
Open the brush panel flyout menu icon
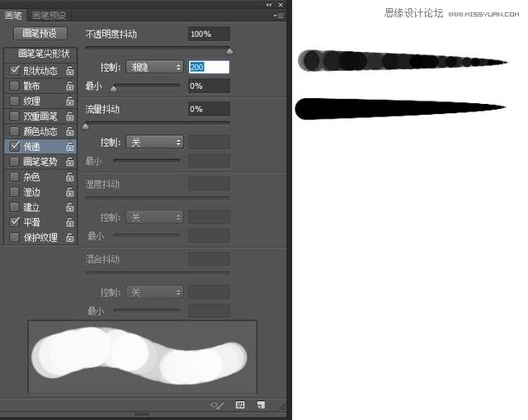tap(279, 16)
